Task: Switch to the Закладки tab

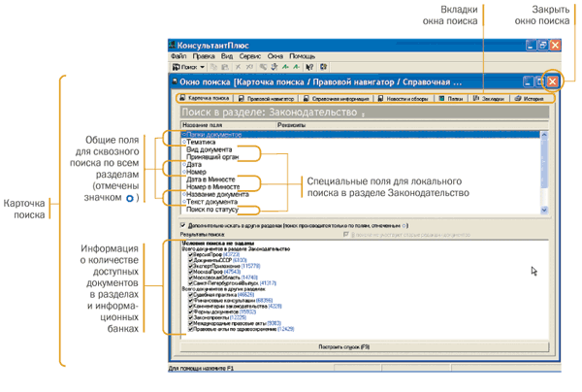Action: click(489, 98)
